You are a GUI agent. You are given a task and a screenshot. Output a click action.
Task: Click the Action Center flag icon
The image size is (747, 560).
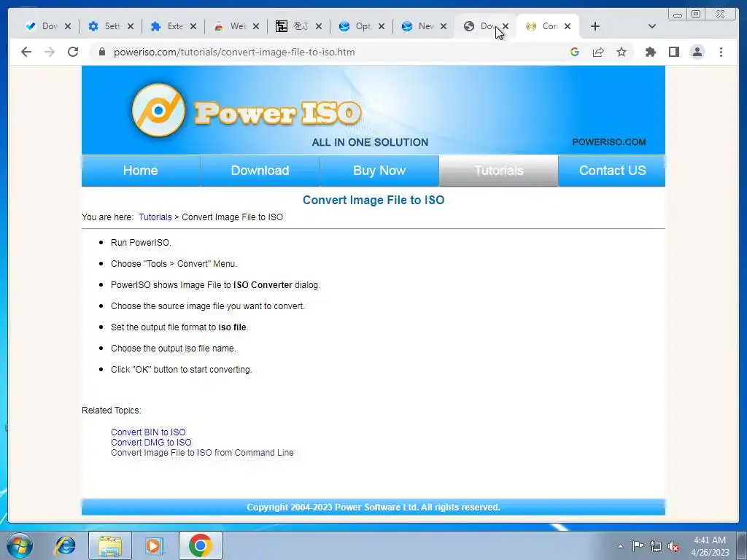pos(638,546)
